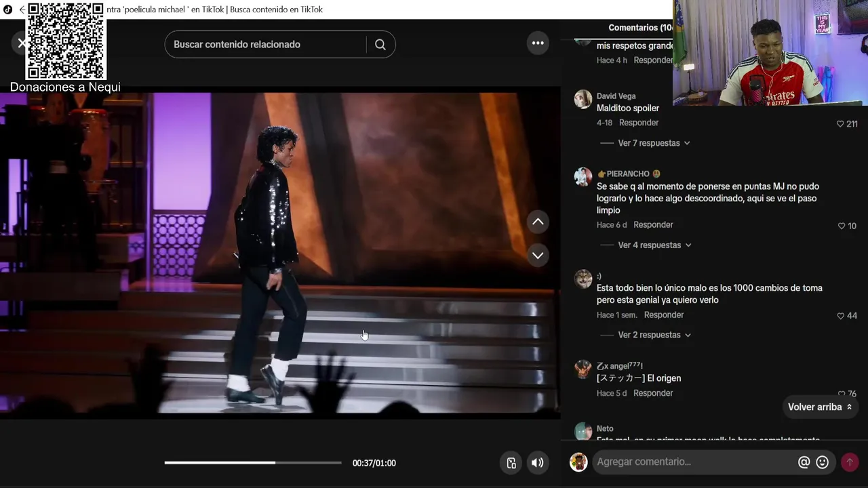Open David Vega's profile avatar
868x488 pixels.
point(583,99)
